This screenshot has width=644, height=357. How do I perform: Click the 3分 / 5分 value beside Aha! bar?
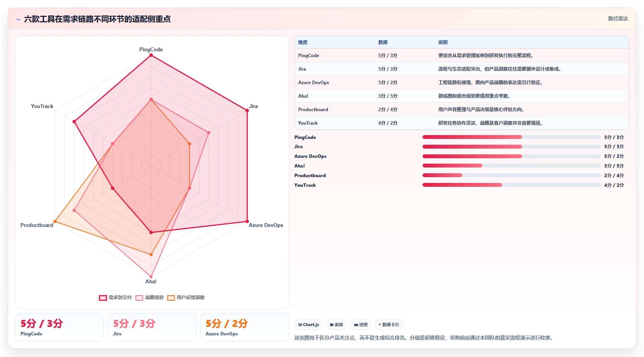point(614,166)
